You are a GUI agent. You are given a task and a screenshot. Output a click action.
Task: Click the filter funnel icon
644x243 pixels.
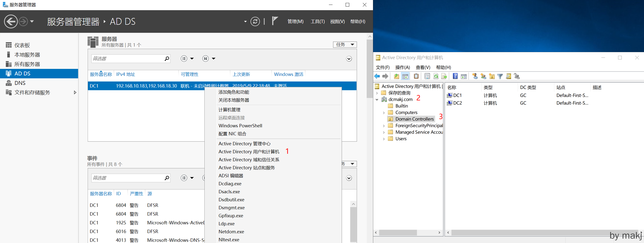pyautogui.click(x=500, y=76)
